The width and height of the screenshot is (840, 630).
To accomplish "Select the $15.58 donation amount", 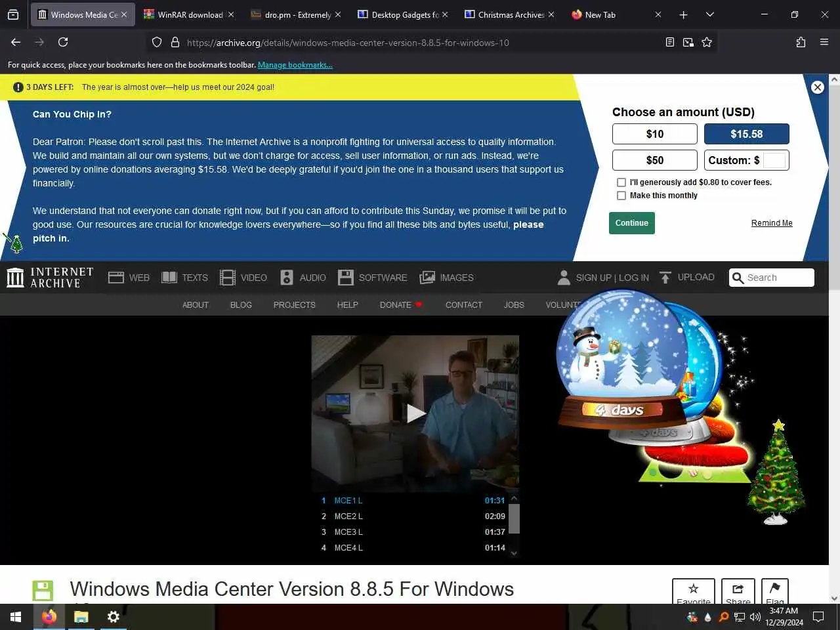I will (747, 134).
